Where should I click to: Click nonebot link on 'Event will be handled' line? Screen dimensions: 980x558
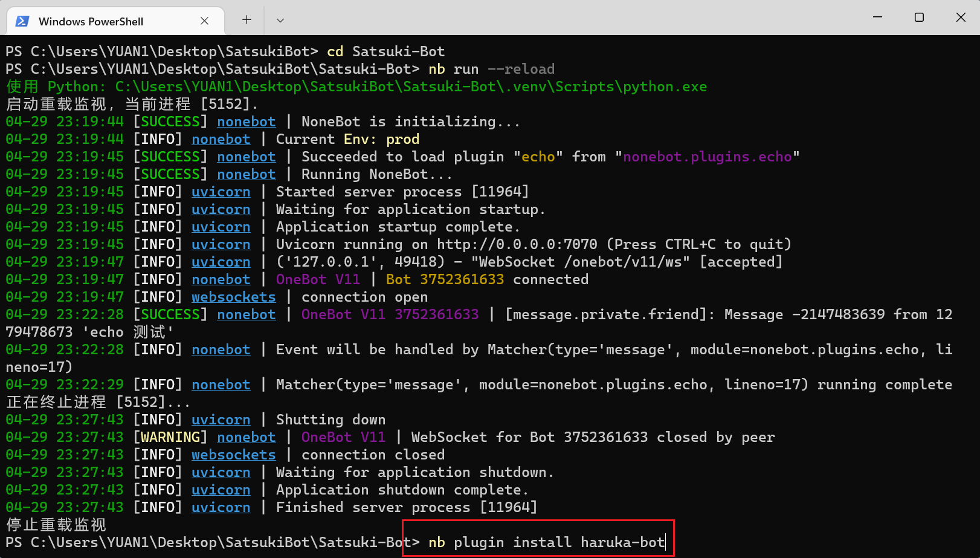coord(221,349)
